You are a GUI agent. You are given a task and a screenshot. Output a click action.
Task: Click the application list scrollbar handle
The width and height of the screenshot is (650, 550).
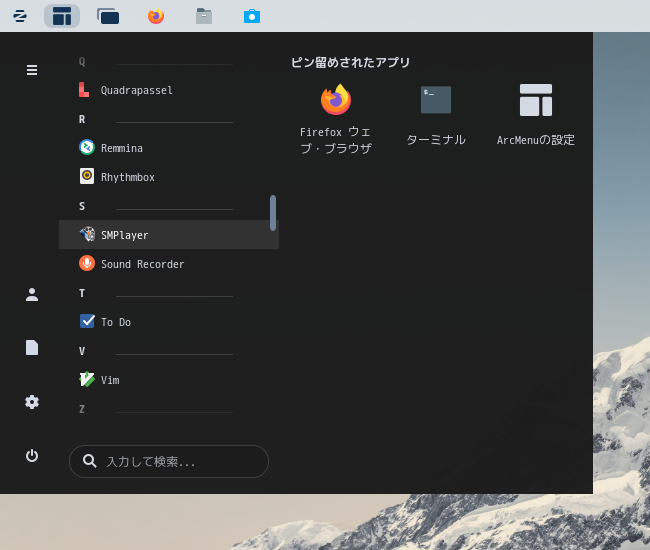pos(273,213)
